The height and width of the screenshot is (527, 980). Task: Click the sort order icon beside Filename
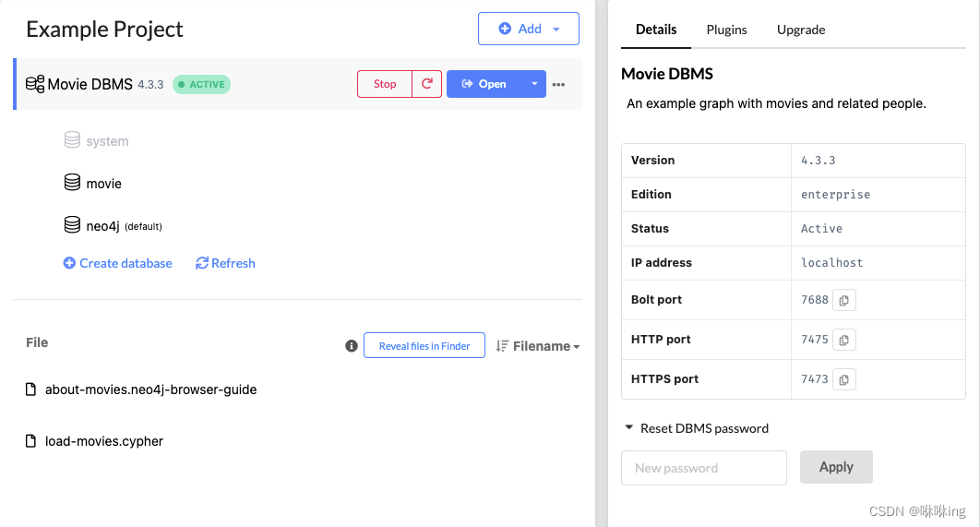502,346
